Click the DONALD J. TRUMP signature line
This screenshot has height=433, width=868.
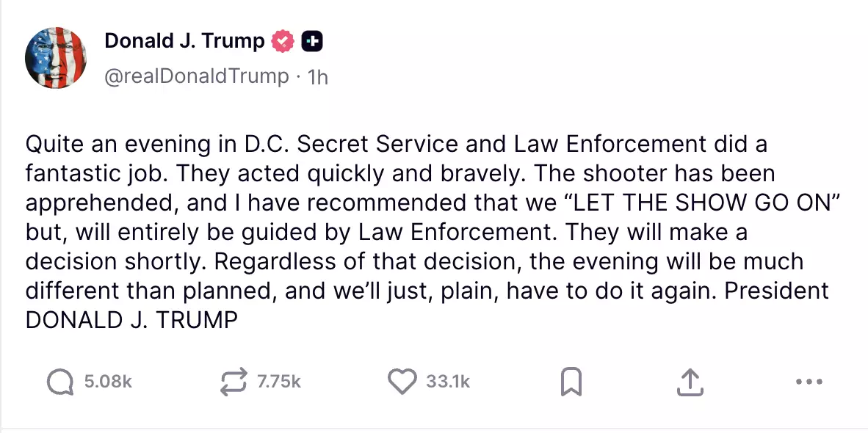click(131, 321)
